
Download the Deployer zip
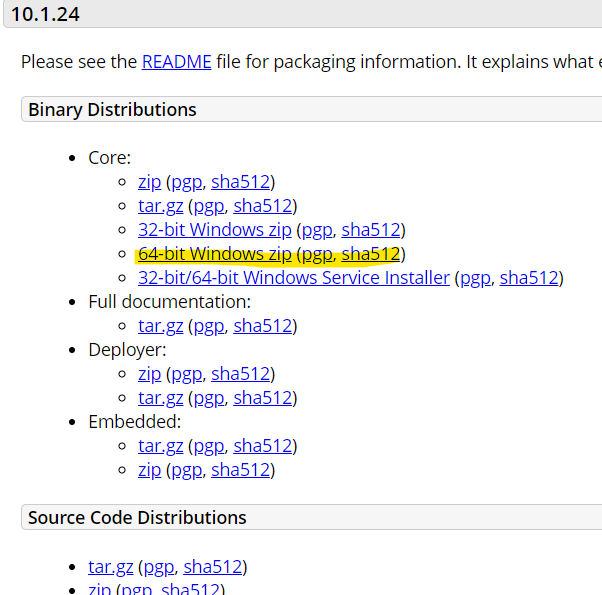(149, 374)
